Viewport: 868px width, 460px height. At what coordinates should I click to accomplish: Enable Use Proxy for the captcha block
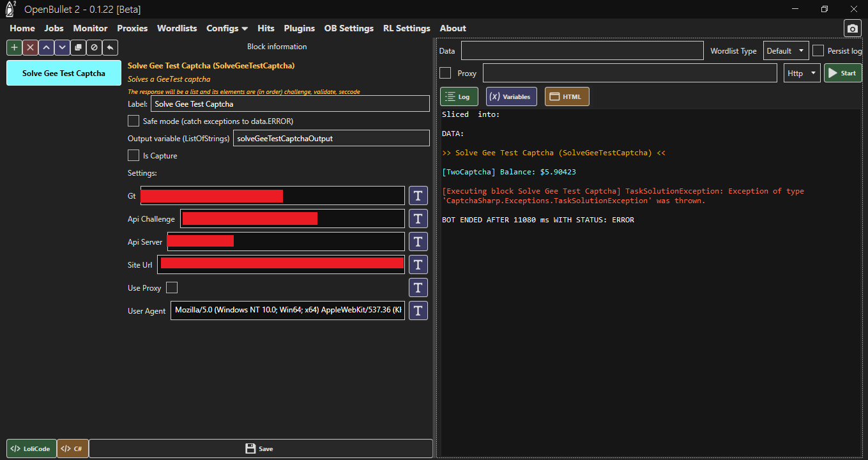pos(171,287)
